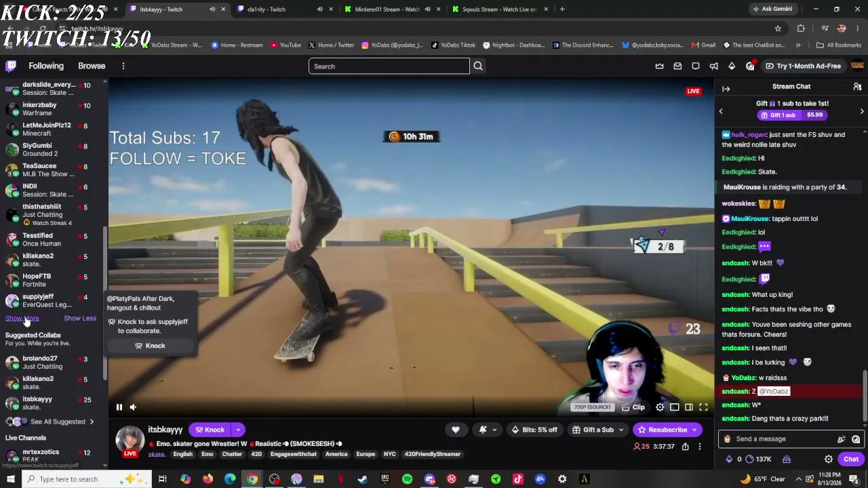Viewport: 868px width, 488px height.
Task: Click the search magnifier button
Action: click(x=478, y=66)
